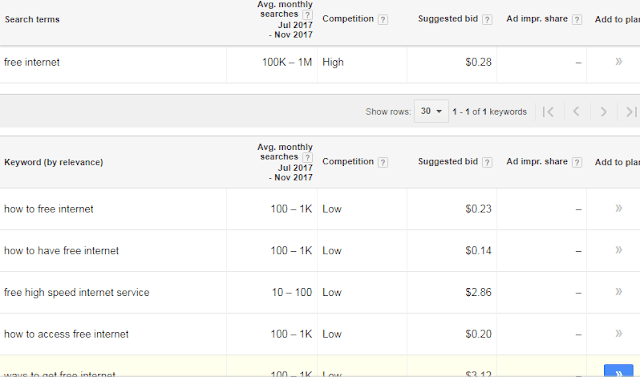This screenshot has height=377, width=640.
Task: Sort Keyword table by Suggested bid
Action: (x=448, y=162)
